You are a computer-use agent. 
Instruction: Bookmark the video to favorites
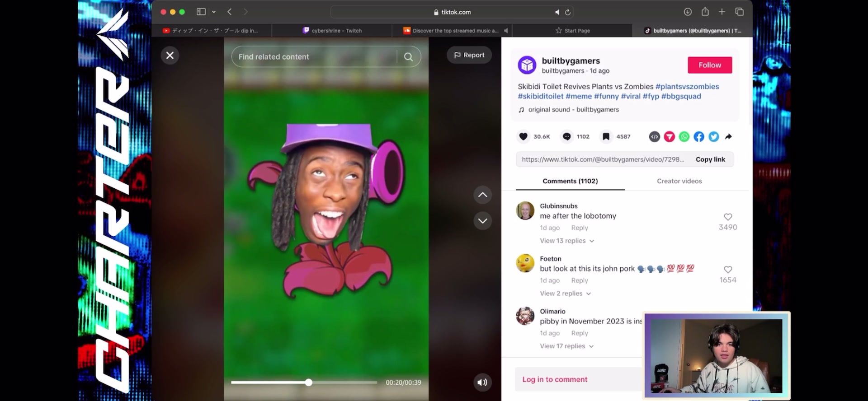pyautogui.click(x=606, y=136)
